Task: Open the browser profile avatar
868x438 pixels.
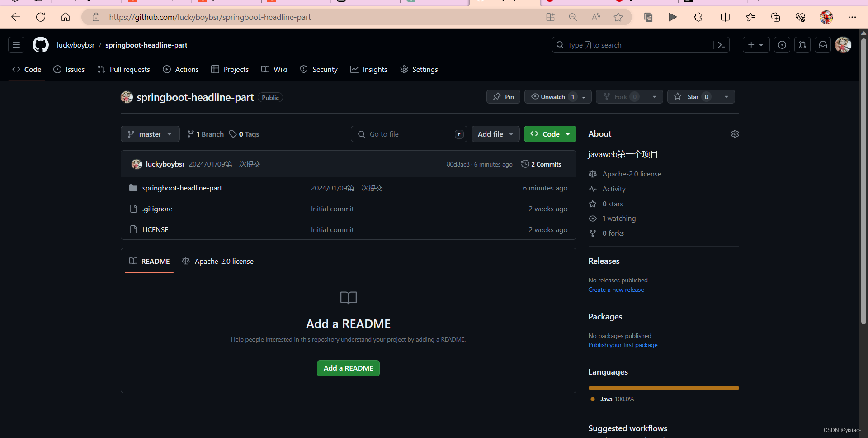Action: point(826,17)
